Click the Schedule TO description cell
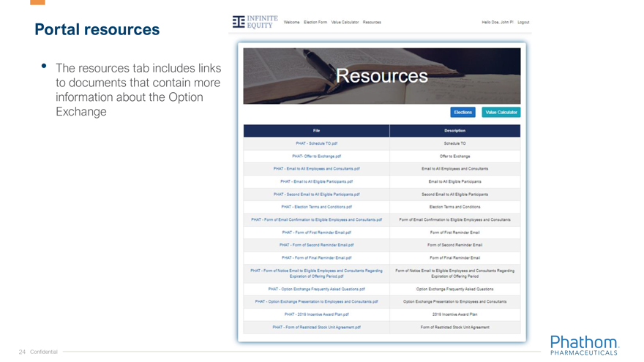 tap(454, 143)
